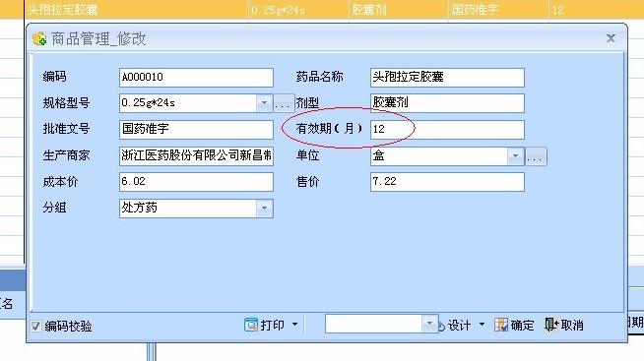This screenshot has height=361, width=644.
Task: Click the 有效期(月) field with 12
Action: 447,129
